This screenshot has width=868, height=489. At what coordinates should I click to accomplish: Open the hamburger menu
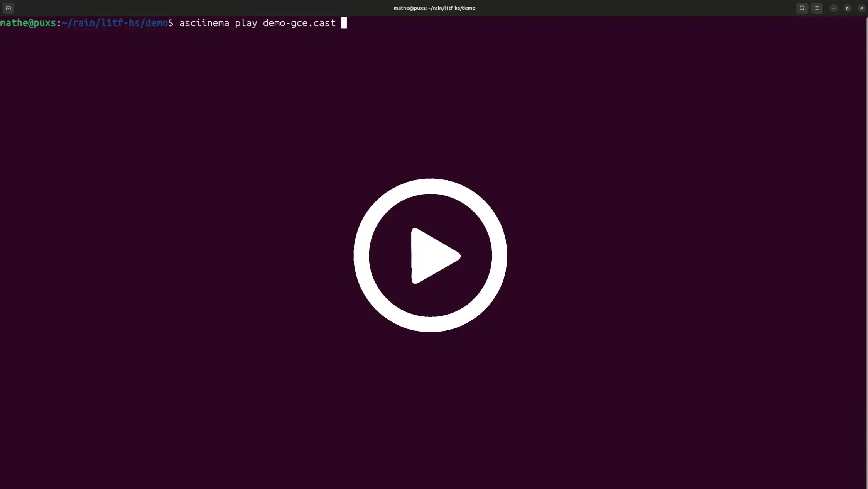pos(817,8)
